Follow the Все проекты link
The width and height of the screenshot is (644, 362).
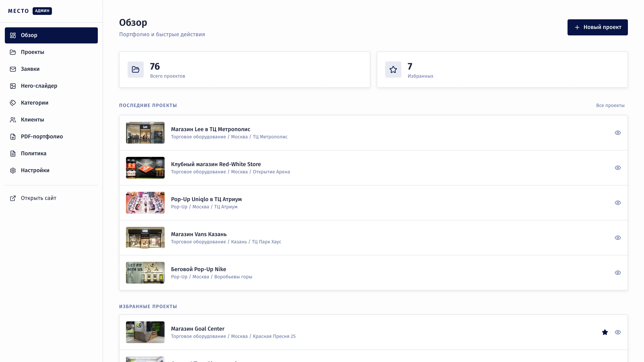coord(610,105)
